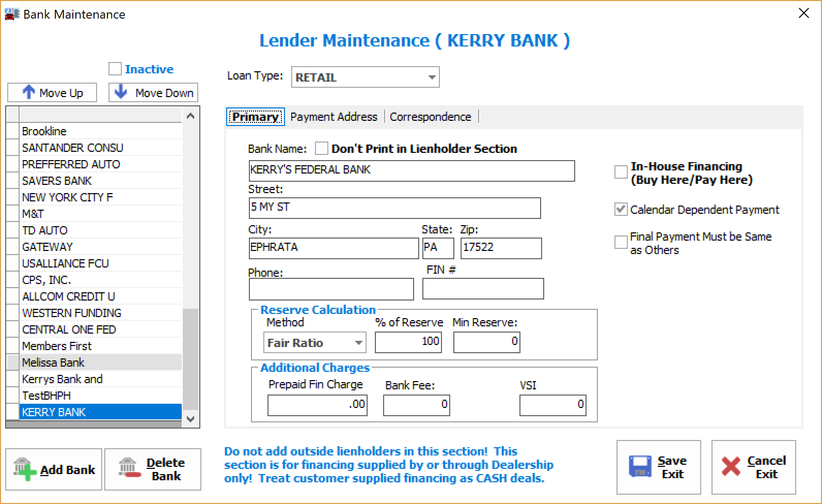The width and height of the screenshot is (822, 504).
Task: Open the Loan Type dropdown
Action: pos(432,77)
